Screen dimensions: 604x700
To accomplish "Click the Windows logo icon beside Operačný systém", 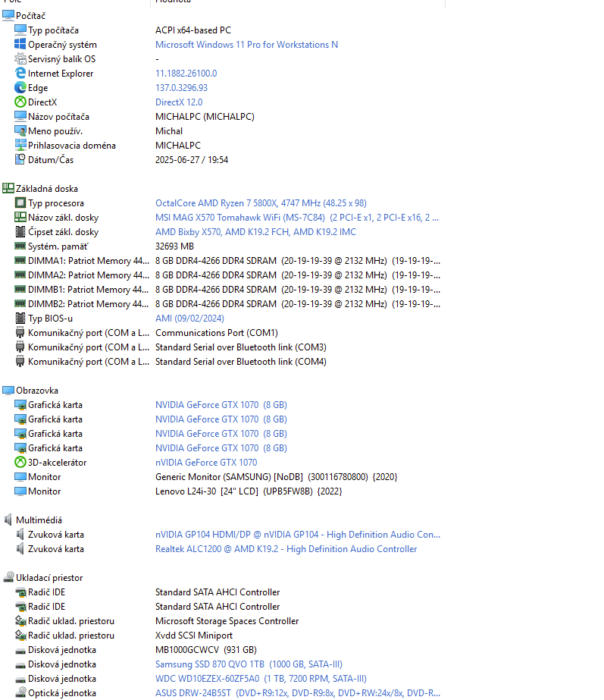I will point(20,44).
